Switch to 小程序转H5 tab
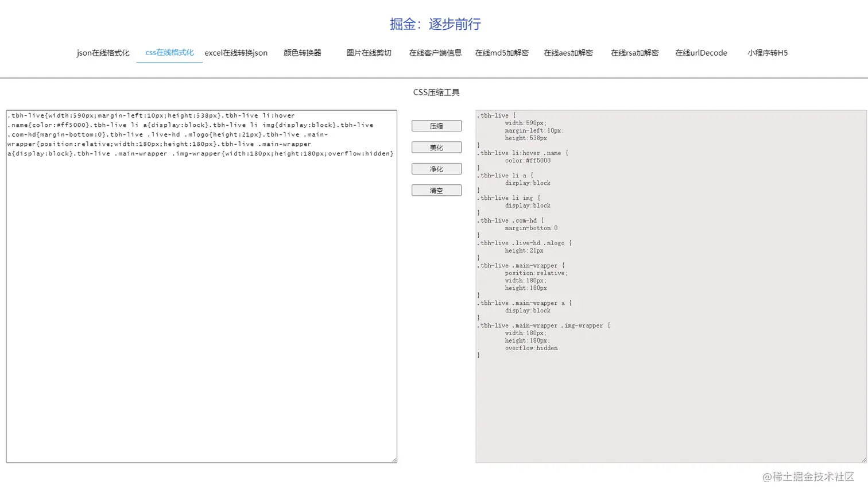Screen dimensions: 868x496 [768, 53]
